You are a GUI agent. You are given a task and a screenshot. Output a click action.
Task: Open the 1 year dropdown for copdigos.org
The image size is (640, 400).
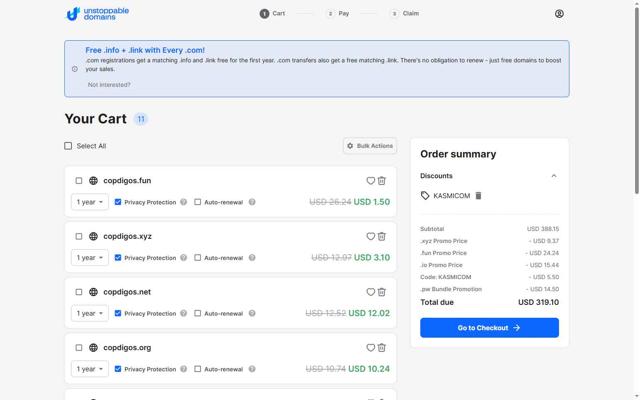click(90, 369)
